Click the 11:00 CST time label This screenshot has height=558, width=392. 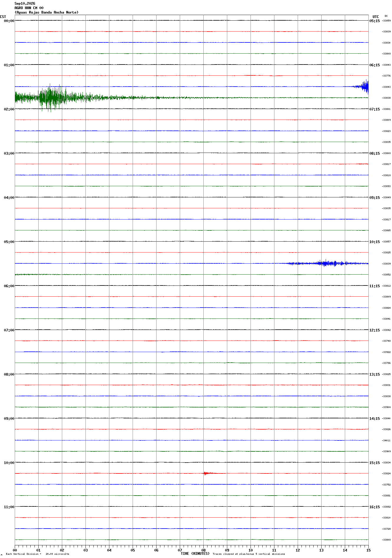[x=9, y=507]
